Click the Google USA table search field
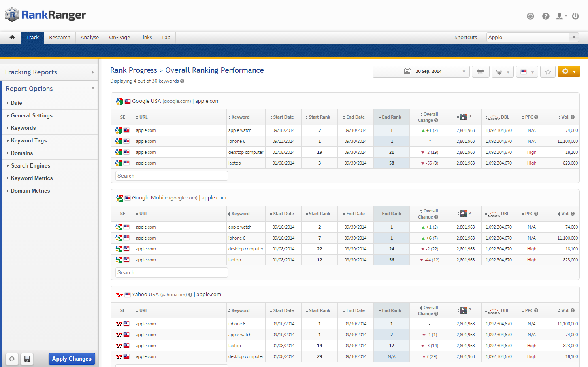 click(x=171, y=176)
